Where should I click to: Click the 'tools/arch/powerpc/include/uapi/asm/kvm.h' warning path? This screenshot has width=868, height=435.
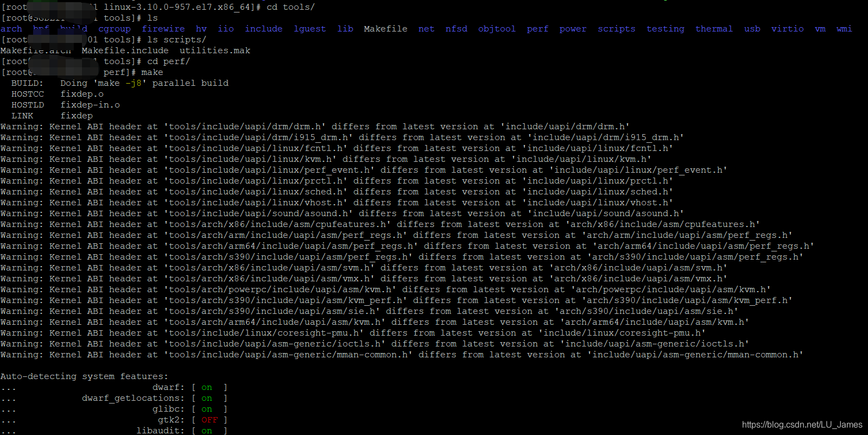click(x=280, y=289)
